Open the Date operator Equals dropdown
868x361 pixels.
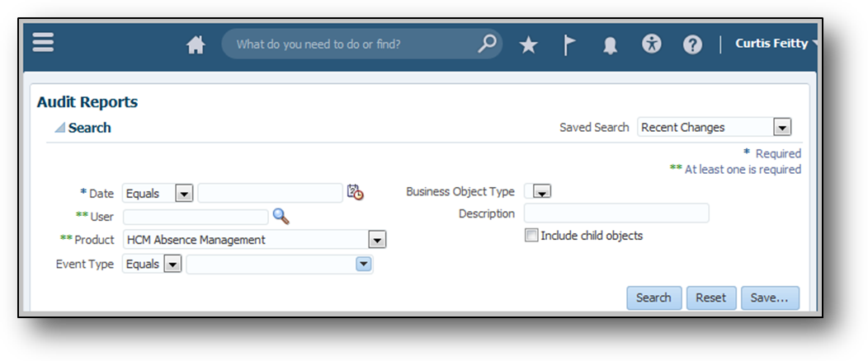(x=184, y=194)
